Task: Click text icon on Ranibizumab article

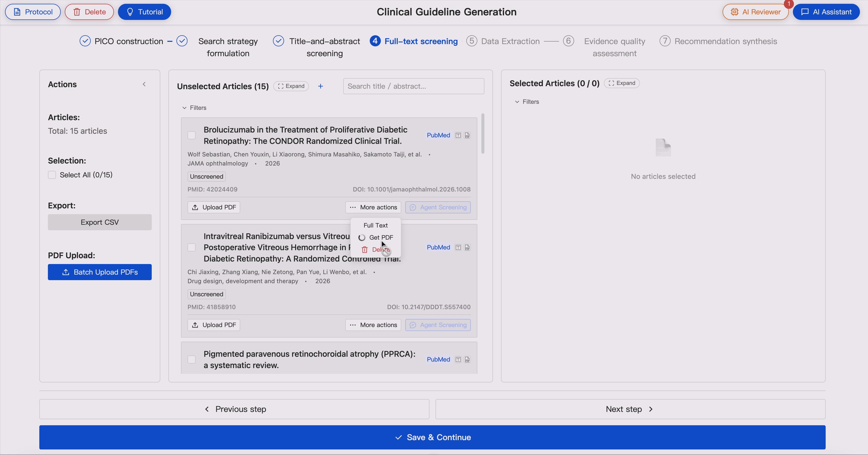Action: 458,248
